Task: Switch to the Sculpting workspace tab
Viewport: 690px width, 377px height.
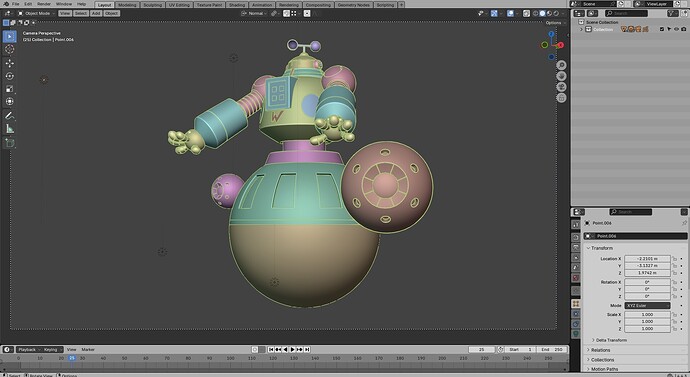Action: point(153,5)
